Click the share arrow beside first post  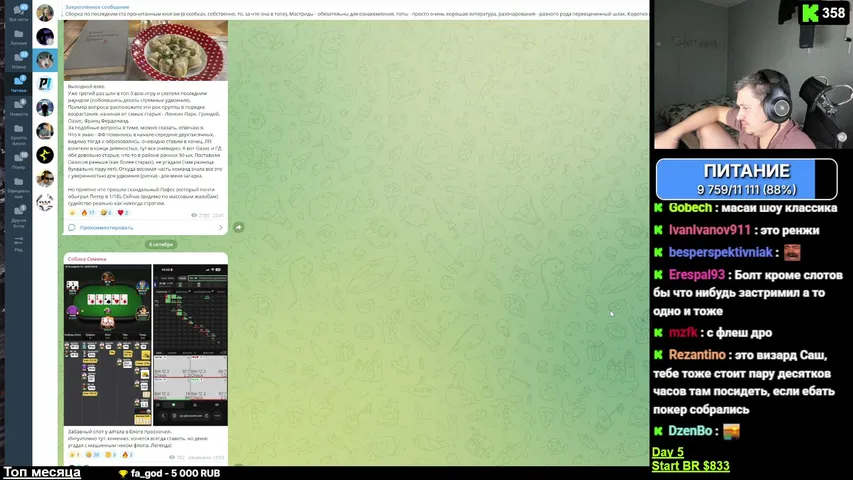(x=239, y=227)
